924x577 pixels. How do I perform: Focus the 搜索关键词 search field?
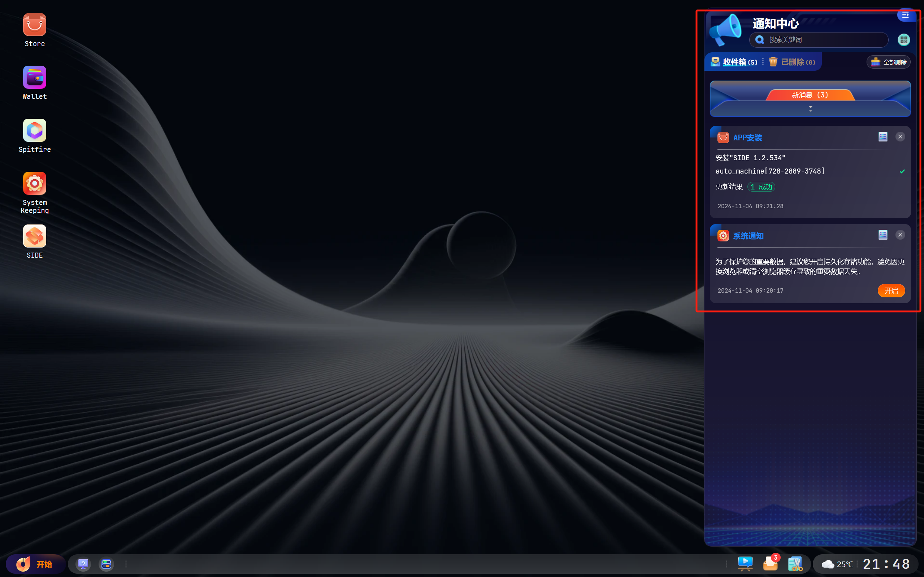[819, 40]
